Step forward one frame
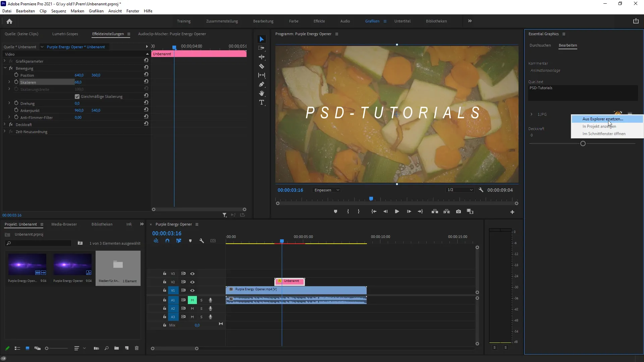This screenshot has width=644, height=362. 409,212
